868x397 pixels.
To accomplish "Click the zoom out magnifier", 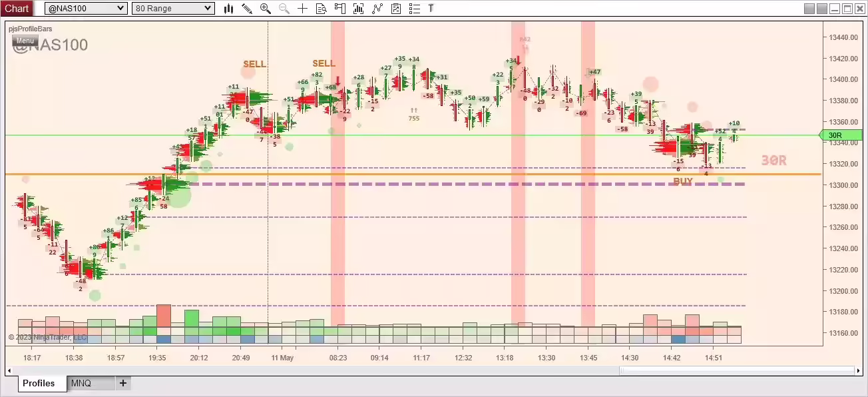I will (x=284, y=8).
